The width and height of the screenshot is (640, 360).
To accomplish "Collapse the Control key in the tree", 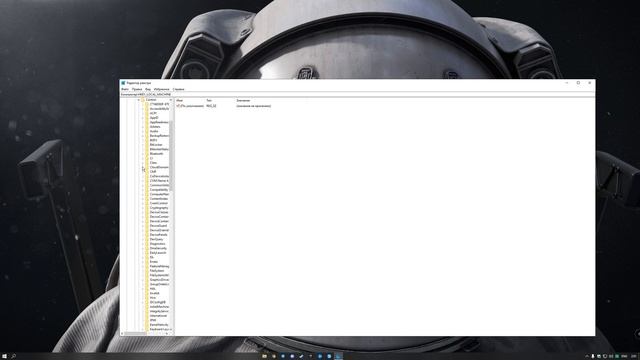I will tap(138, 100).
